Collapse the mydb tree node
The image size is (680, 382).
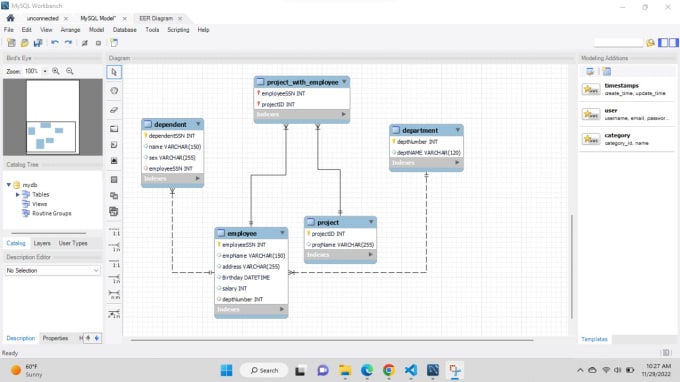(x=9, y=185)
